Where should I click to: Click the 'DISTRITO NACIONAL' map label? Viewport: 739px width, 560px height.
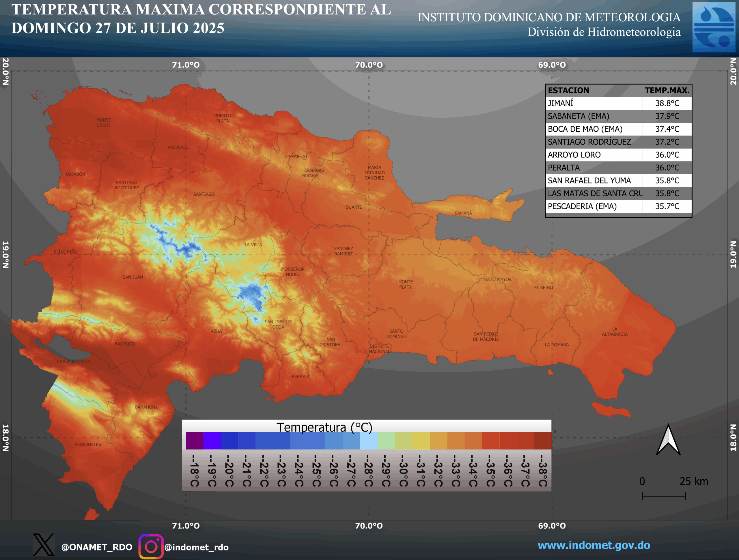(380, 349)
